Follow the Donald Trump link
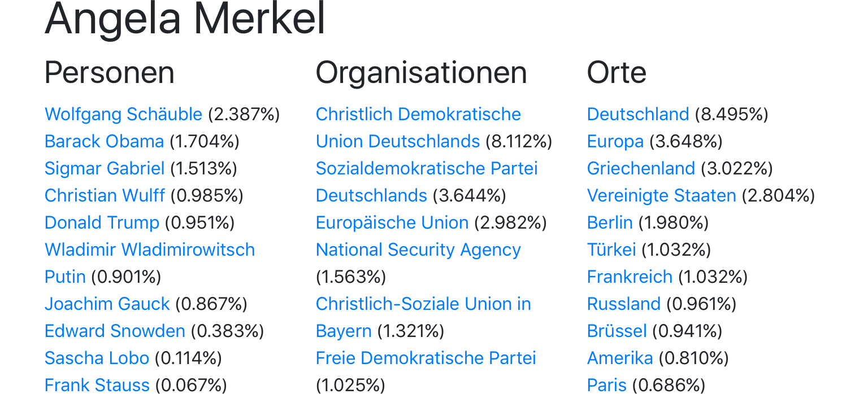Screen dimensions: 868x394 tap(102, 223)
